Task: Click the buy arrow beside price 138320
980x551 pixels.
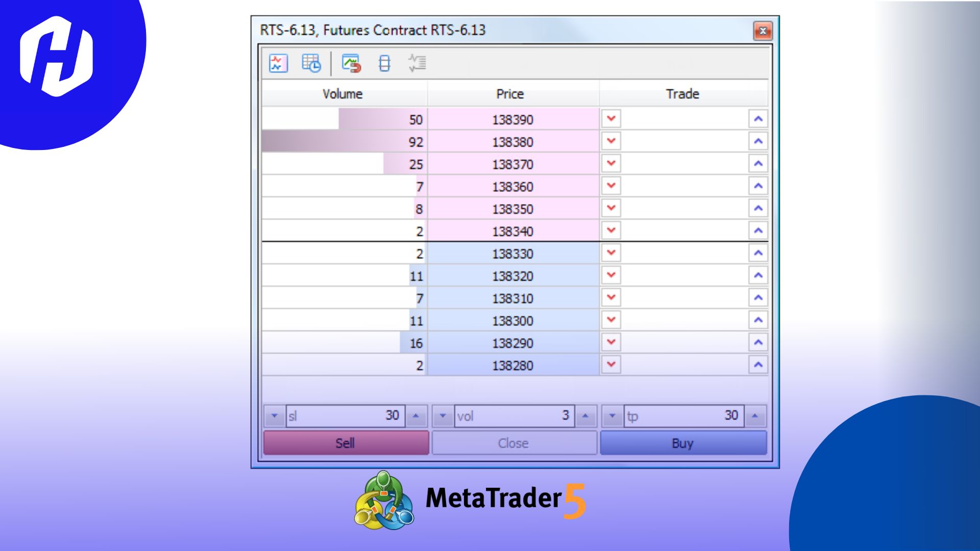Action: [x=757, y=275]
